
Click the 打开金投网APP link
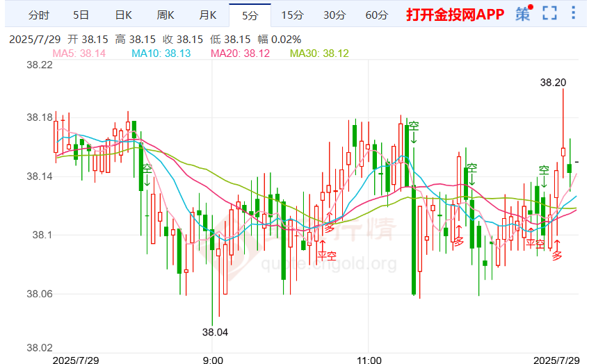click(x=455, y=15)
